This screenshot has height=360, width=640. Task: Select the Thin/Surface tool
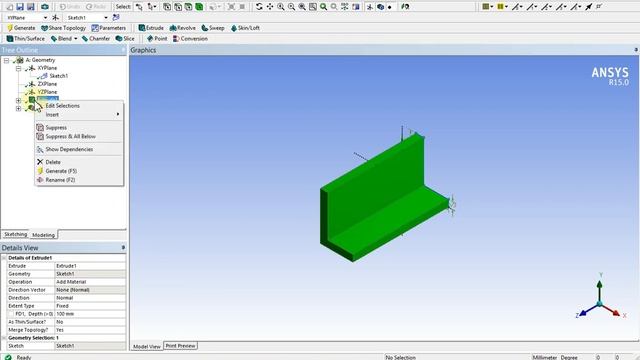pos(26,38)
